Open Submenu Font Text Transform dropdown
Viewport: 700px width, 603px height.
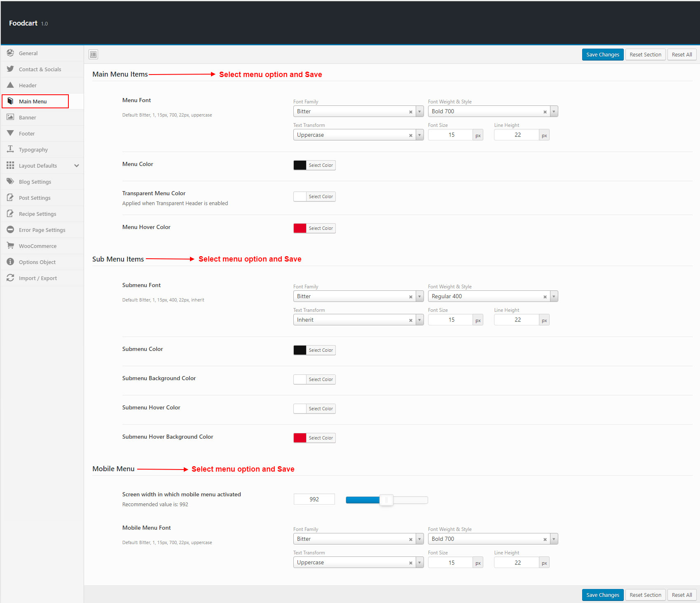(x=419, y=320)
